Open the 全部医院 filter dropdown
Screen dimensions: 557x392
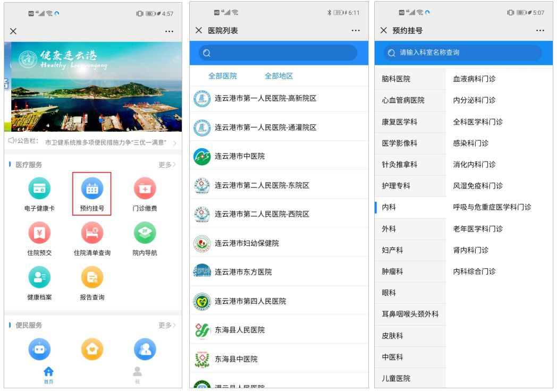click(222, 76)
